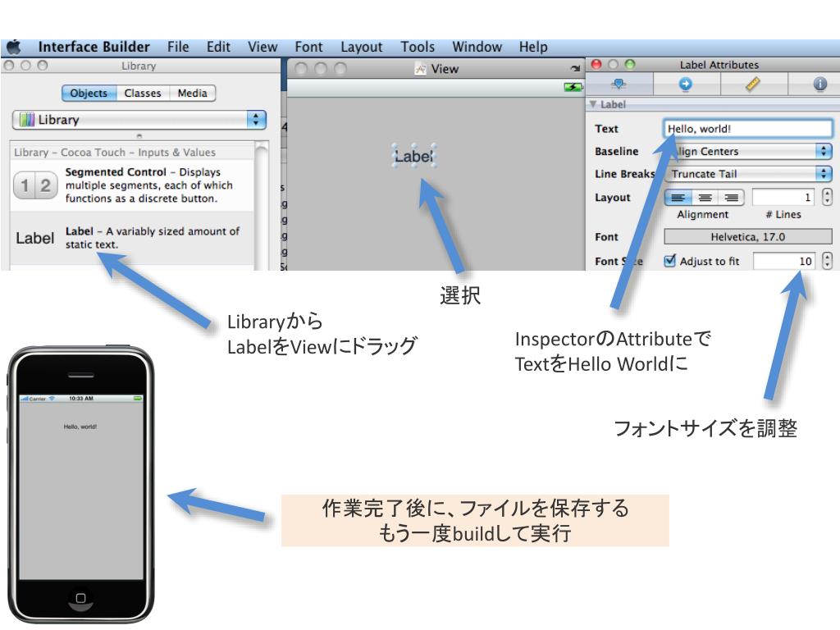Switch to Media tab in Library
This screenshot has width=840, height=630.
192,94
